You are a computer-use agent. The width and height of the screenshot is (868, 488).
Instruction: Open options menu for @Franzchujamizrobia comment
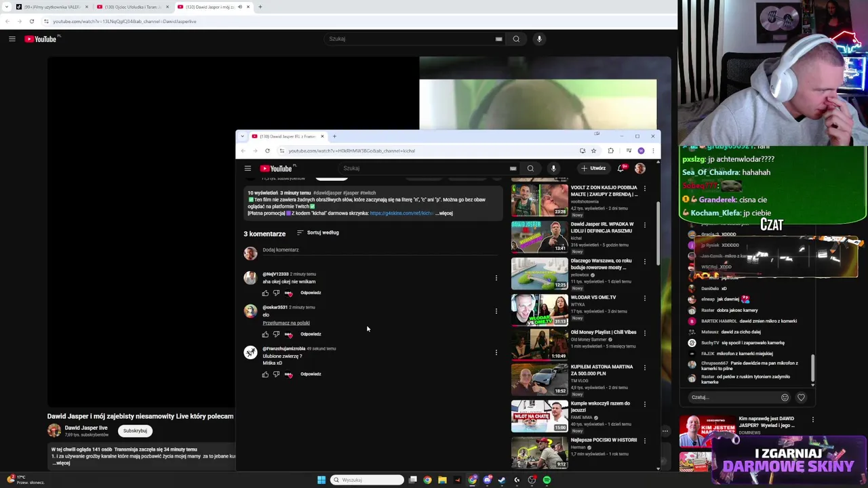[496, 352]
